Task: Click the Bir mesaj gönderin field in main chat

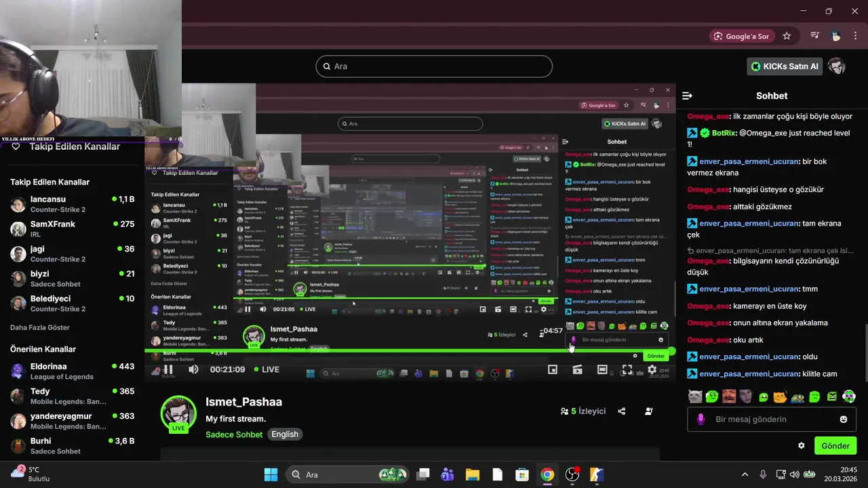Action: click(772, 419)
